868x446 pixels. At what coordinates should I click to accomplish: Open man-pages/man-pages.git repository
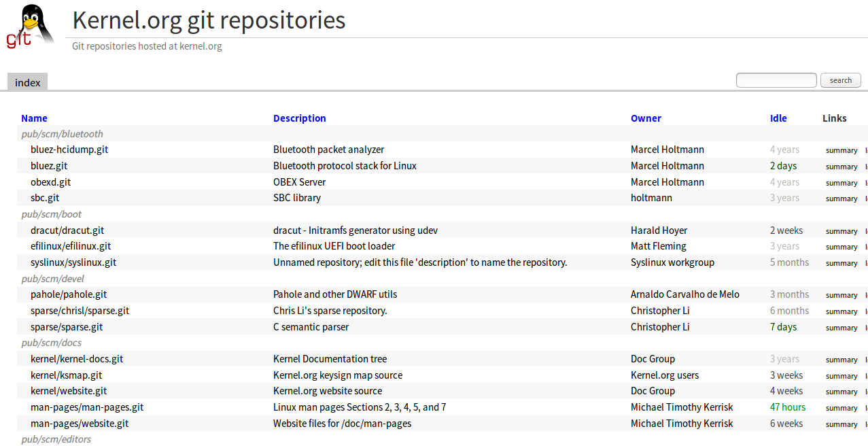(x=87, y=407)
